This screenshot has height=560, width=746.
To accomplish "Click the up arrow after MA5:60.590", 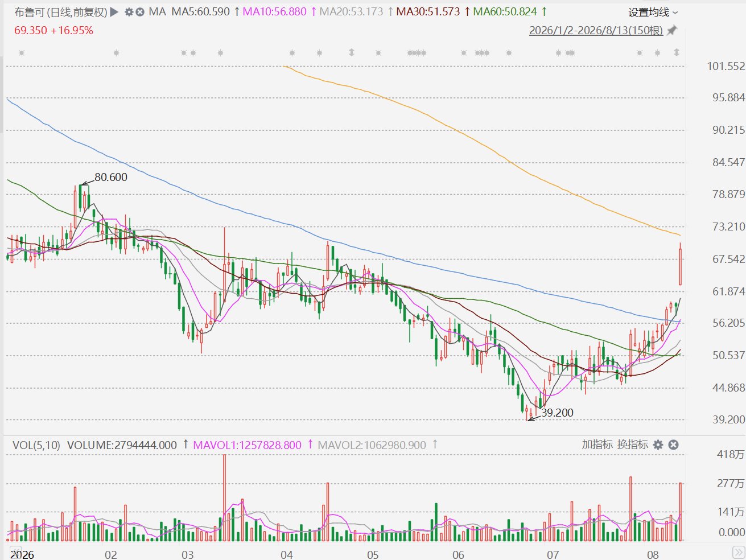I will 237,11.
